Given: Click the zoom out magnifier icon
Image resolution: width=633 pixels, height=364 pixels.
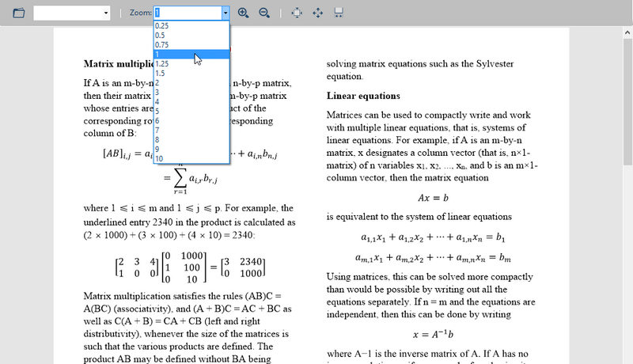Looking at the screenshot, I should (x=264, y=13).
